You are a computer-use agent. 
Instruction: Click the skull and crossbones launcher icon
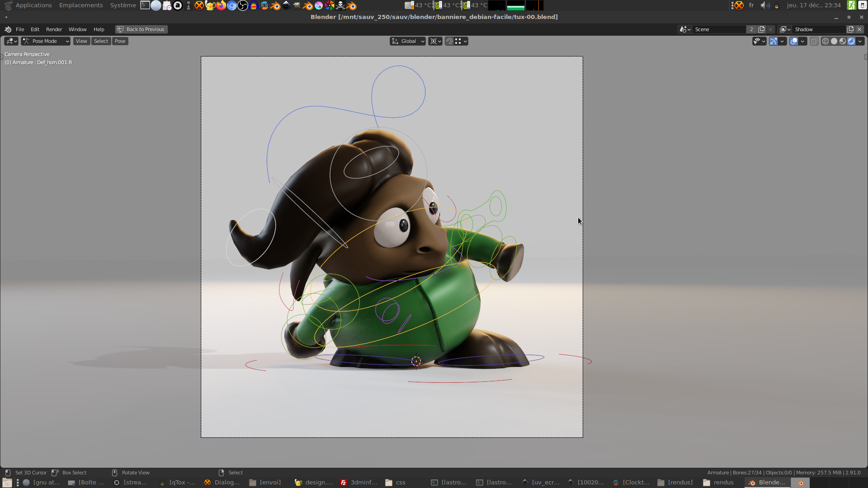click(340, 5)
